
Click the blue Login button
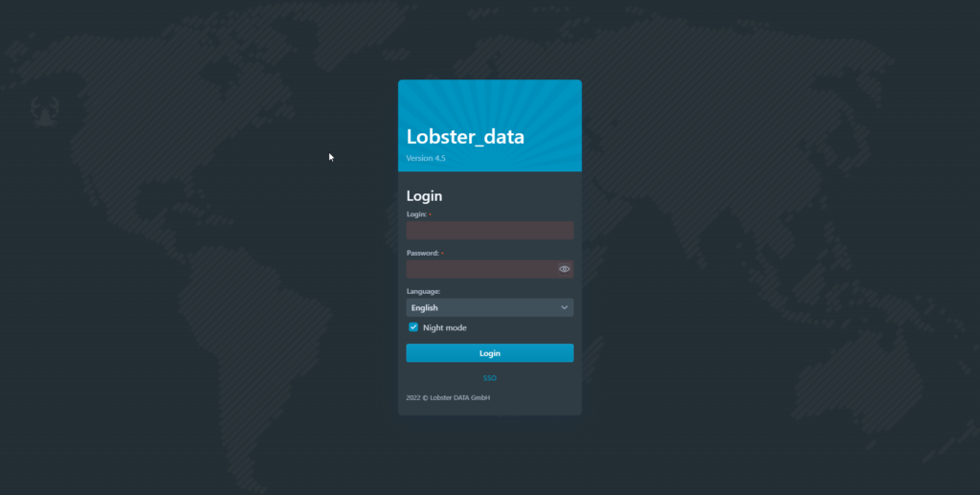tap(489, 353)
